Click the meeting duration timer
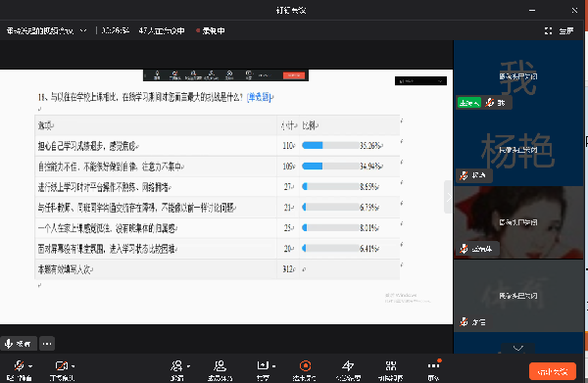 116,30
